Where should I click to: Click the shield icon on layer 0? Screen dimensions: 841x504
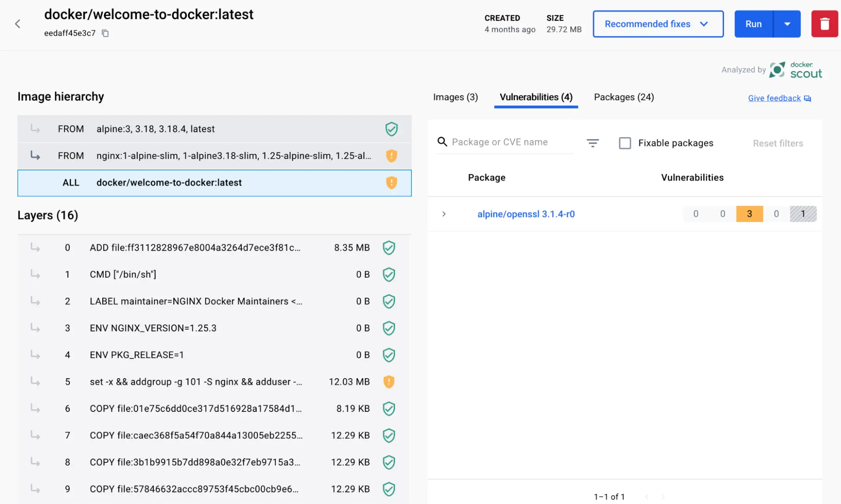(389, 247)
